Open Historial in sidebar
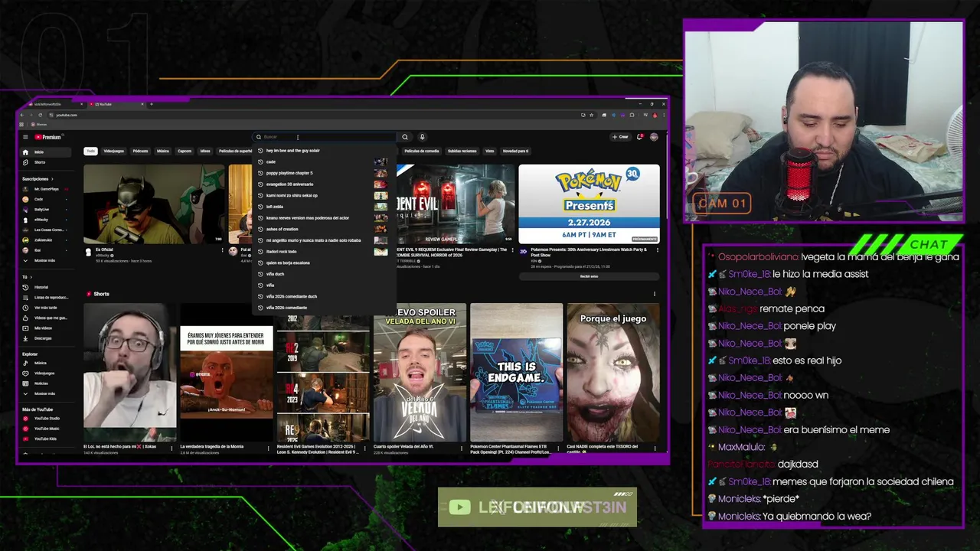Image resolution: width=980 pixels, height=551 pixels. pyautogui.click(x=46, y=287)
